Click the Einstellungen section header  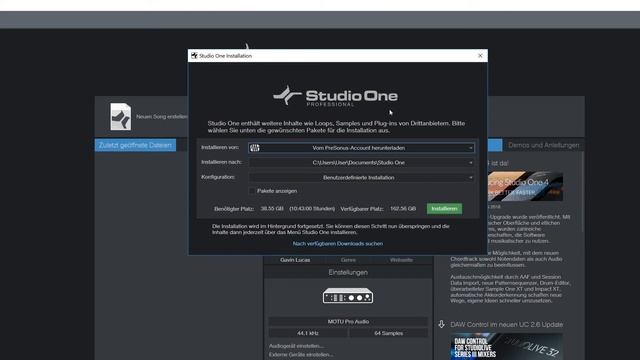(348, 273)
